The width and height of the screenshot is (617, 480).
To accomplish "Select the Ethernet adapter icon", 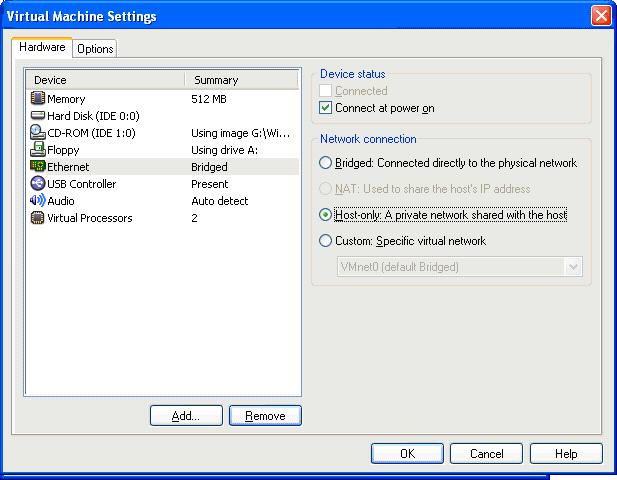I will click(38, 167).
